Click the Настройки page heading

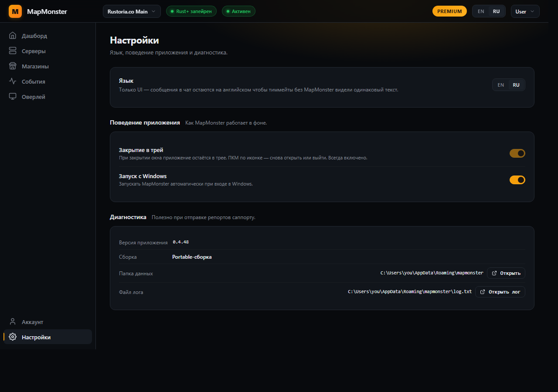click(134, 41)
